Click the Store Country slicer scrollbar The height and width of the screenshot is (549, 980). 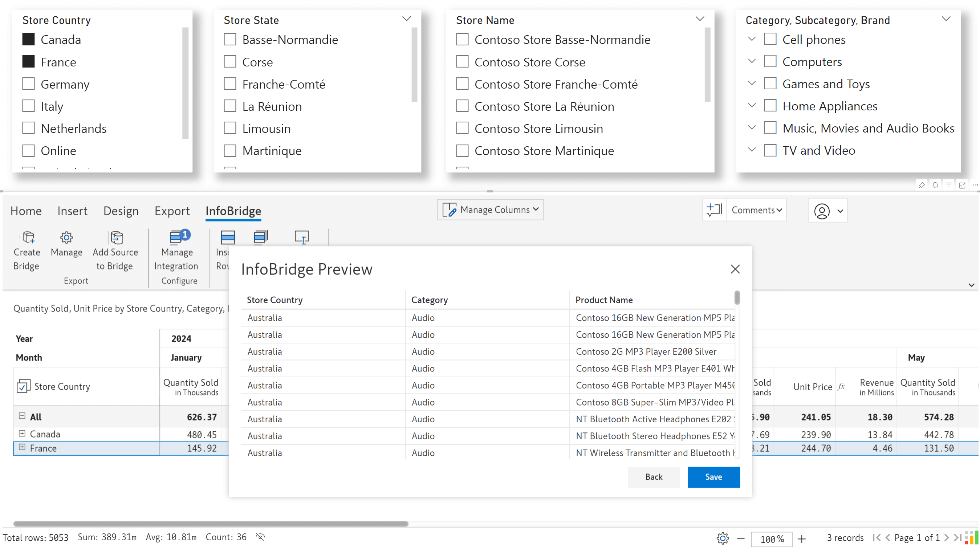(185, 83)
